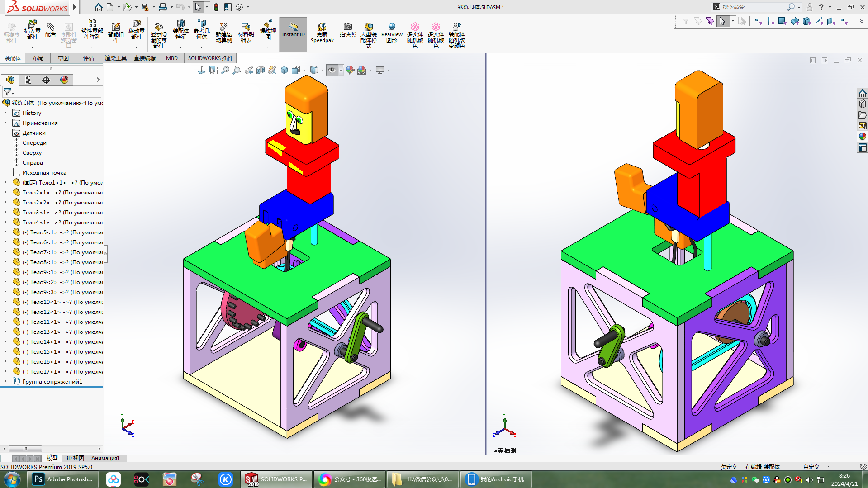Open Linear Component Pattern (线性零部件阵列)
This screenshot has height=488, width=868.
tap(92, 30)
